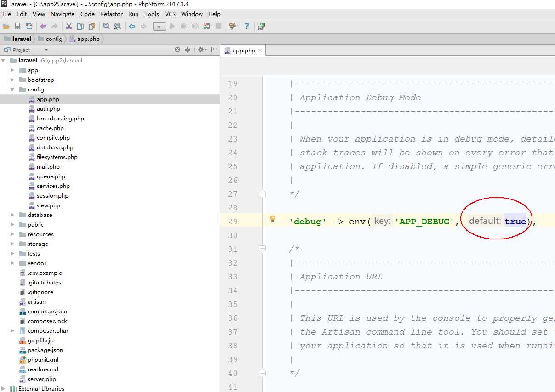555x392 pixels.
Task: Click the Save All toolbar icon
Action: click(x=17, y=27)
